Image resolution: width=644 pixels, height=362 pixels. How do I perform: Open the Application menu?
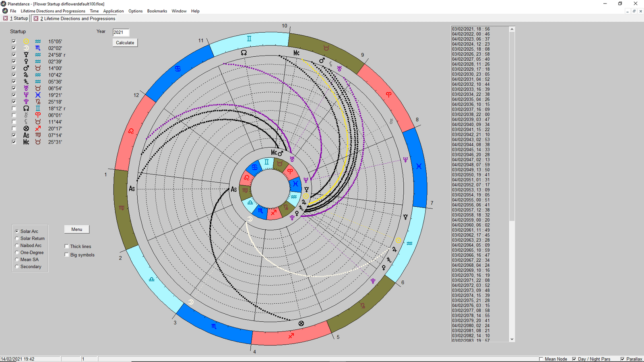[113, 11]
